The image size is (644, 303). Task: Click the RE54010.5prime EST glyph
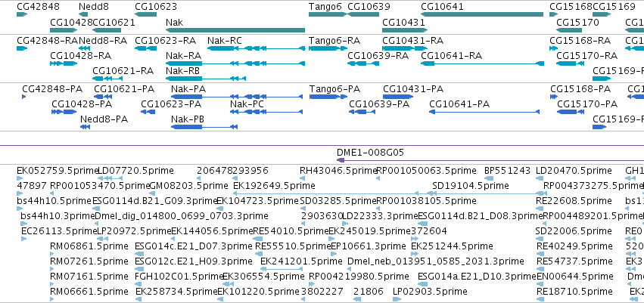[258, 239]
